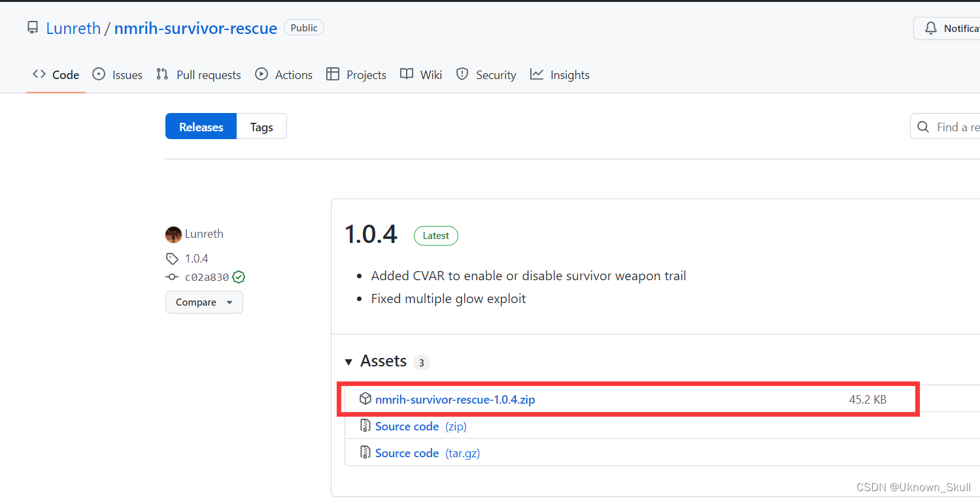Open the Issues tab
980x499 pixels.
(118, 75)
